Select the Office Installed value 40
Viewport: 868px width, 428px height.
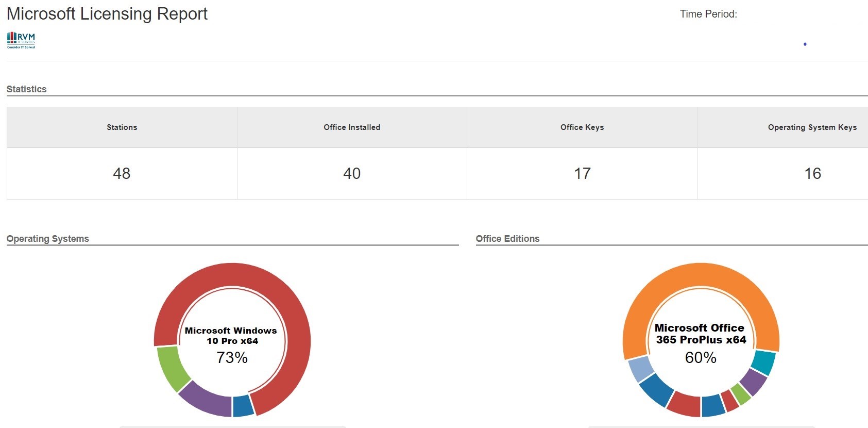click(x=352, y=173)
